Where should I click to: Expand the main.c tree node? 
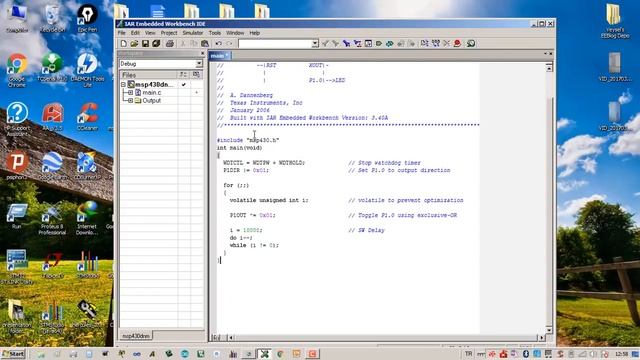tap(130, 93)
